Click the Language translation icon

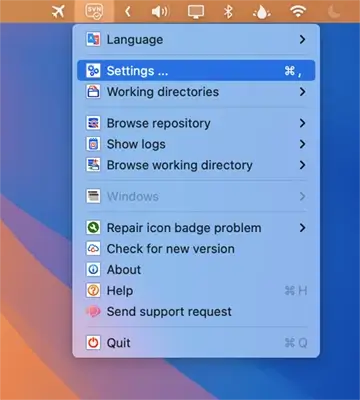tap(93, 39)
